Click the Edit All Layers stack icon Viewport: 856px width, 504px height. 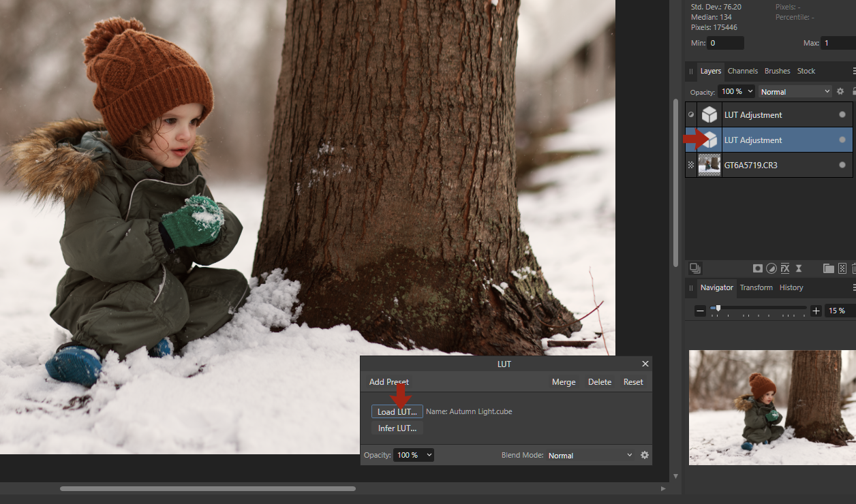pos(694,268)
